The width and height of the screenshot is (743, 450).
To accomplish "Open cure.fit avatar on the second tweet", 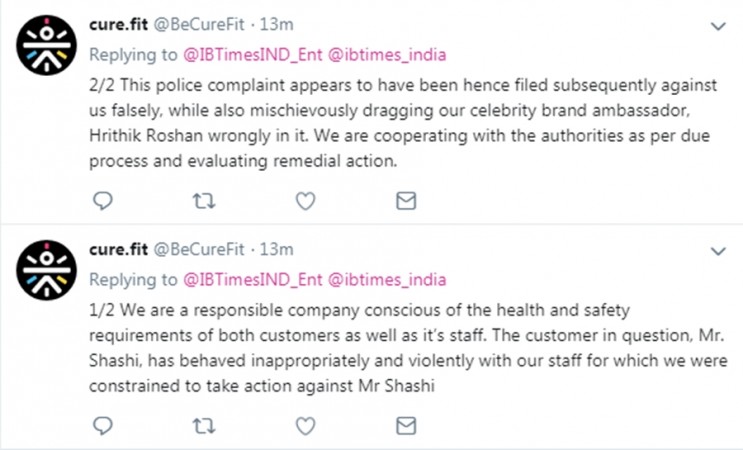I will coord(46,270).
